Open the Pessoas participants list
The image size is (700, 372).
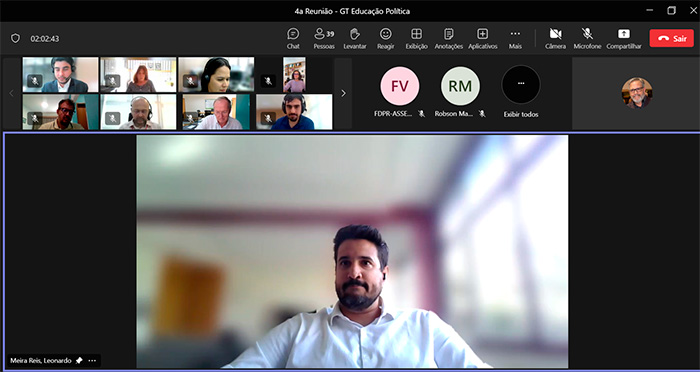324,38
